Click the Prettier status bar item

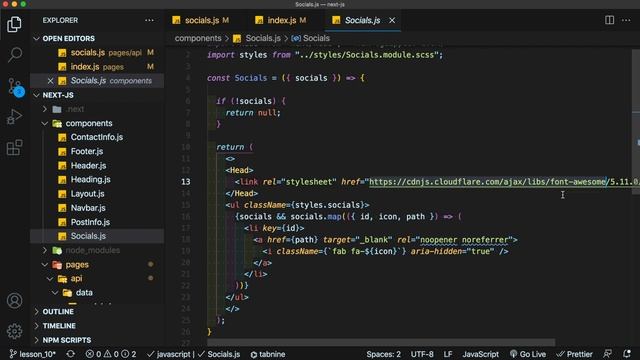(574, 354)
